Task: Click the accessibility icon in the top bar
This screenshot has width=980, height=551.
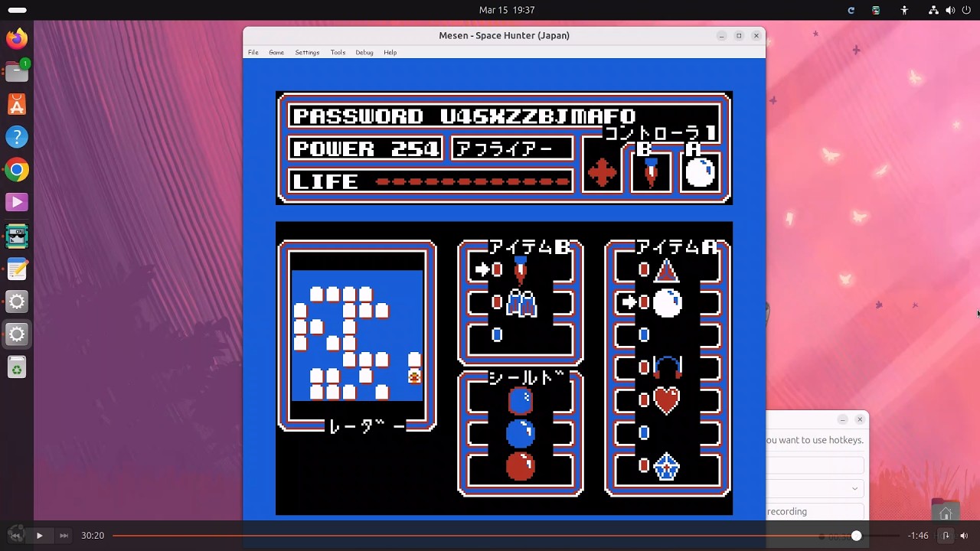Action: [x=904, y=10]
